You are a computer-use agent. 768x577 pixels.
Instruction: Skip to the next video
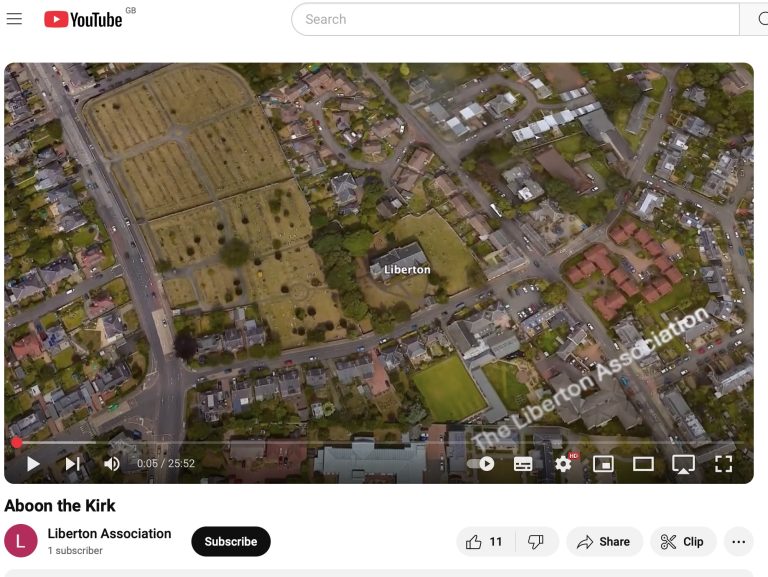click(72, 463)
